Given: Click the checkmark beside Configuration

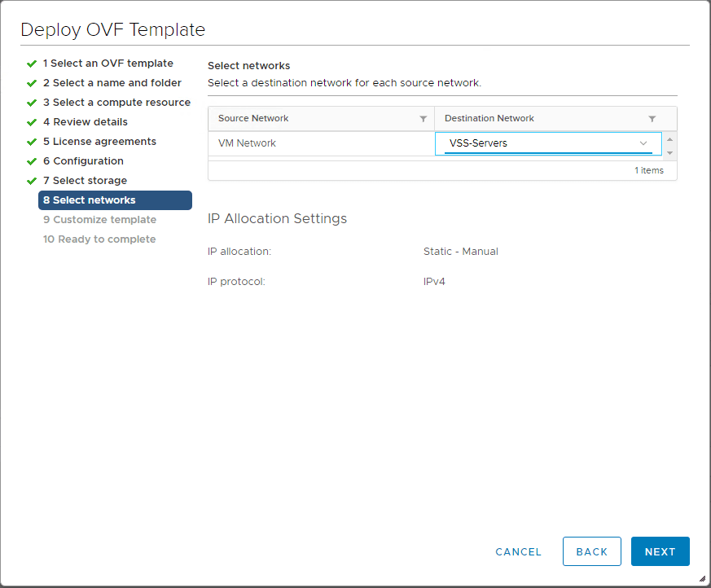Looking at the screenshot, I should [33, 160].
